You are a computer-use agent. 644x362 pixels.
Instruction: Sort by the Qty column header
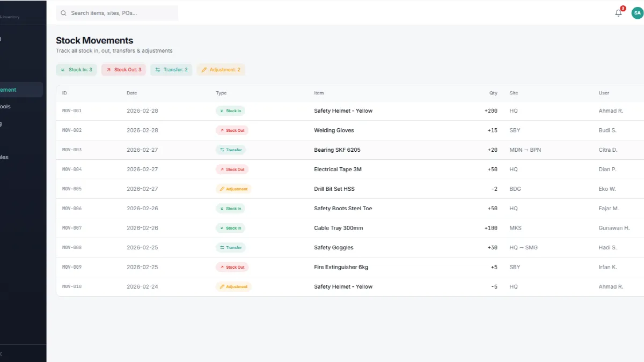click(493, 93)
